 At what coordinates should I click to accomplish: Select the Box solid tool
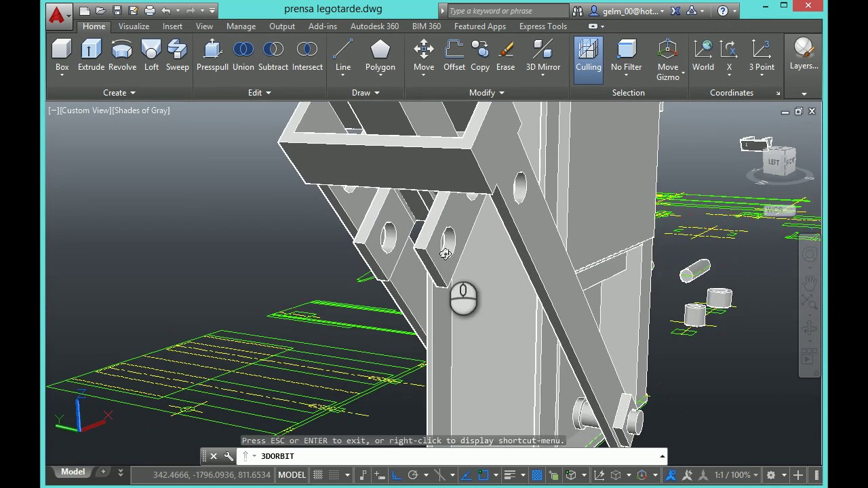pos(62,56)
